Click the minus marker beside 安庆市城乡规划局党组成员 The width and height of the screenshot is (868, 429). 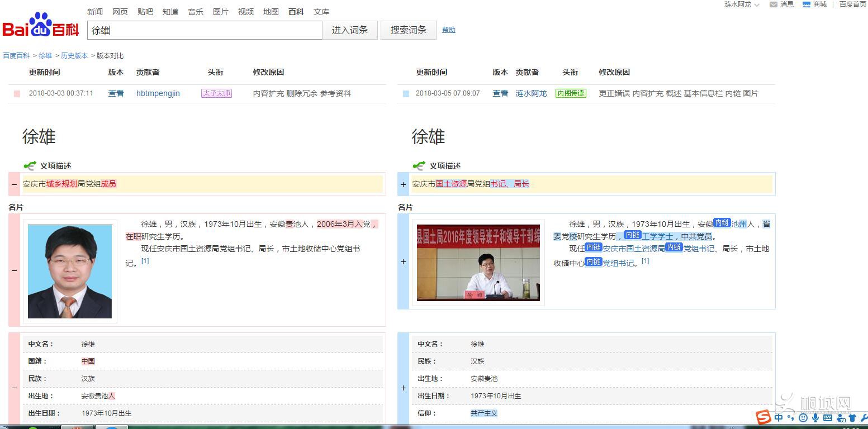pyautogui.click(x=14, y=184)
